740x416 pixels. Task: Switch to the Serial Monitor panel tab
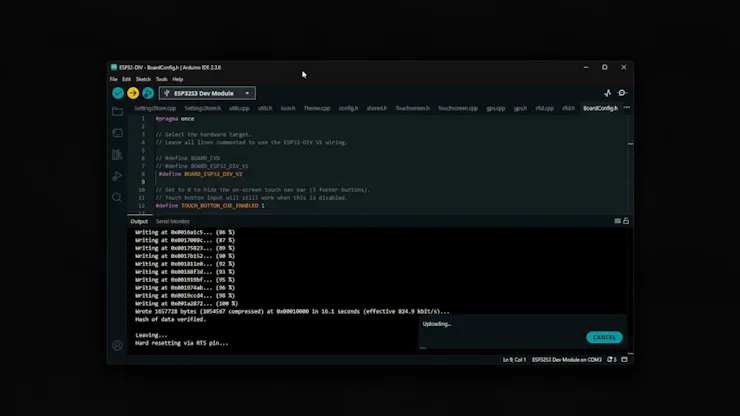tap(173, 221)
